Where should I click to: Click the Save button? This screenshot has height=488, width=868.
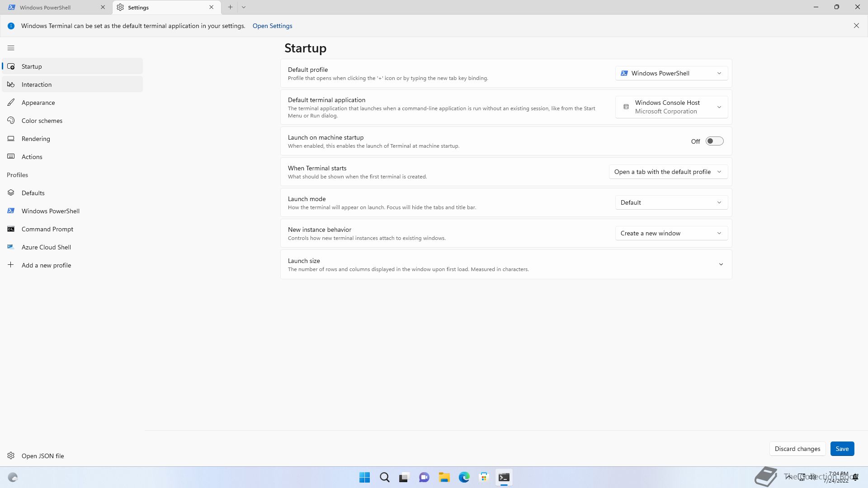[842, 449]
